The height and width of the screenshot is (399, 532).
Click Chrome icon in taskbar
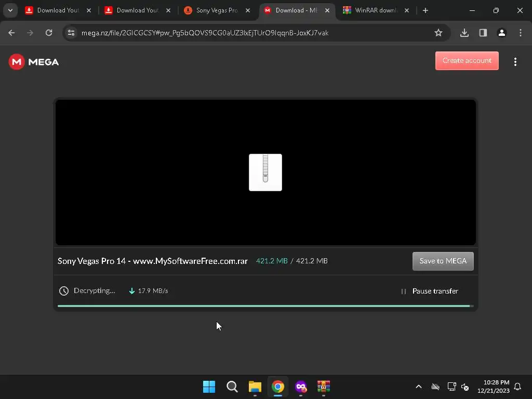278,387
